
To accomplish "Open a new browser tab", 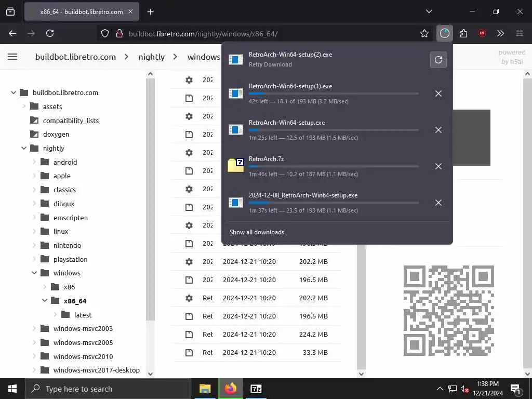I will 150,12.
